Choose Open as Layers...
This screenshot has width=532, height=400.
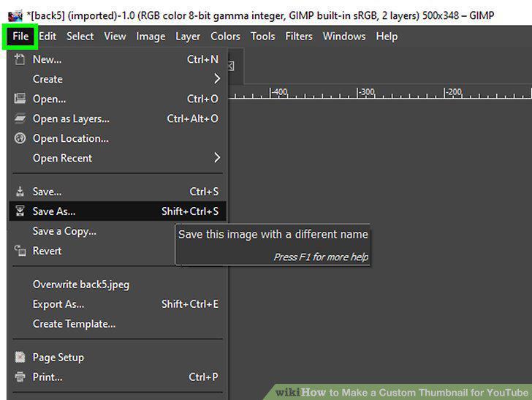pyautogui.click(x=118, y=119)
